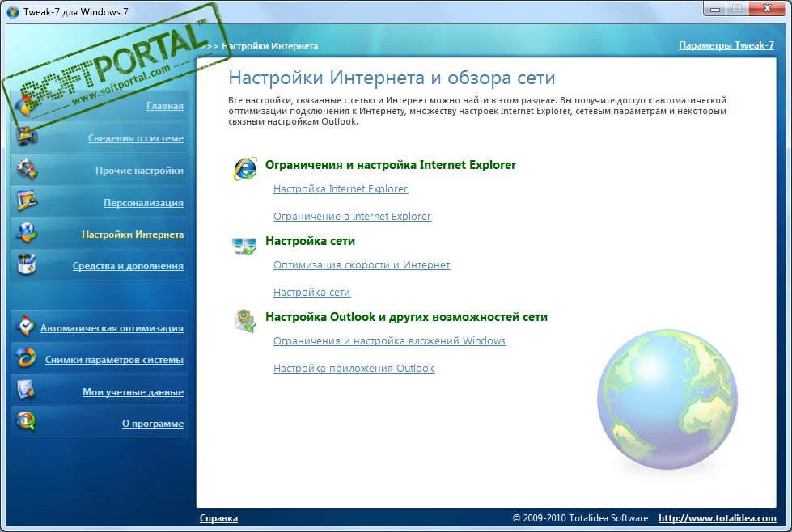The height and width of the screenshot is (532, 792).
Task: Go to Прочие настройки in the sidebar
Action: pyautogui.click(x=139, y=171)
